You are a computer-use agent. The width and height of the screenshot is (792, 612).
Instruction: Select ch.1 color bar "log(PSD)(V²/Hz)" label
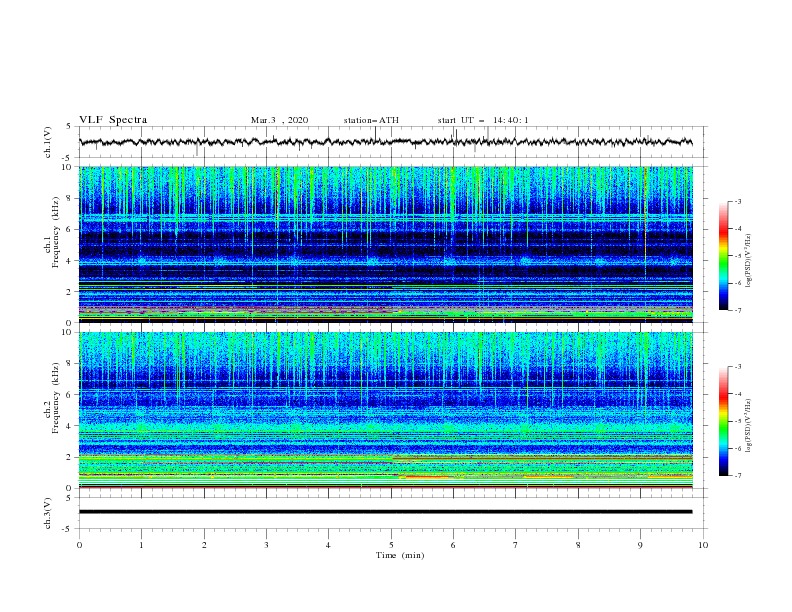click(x=749, y=261)
